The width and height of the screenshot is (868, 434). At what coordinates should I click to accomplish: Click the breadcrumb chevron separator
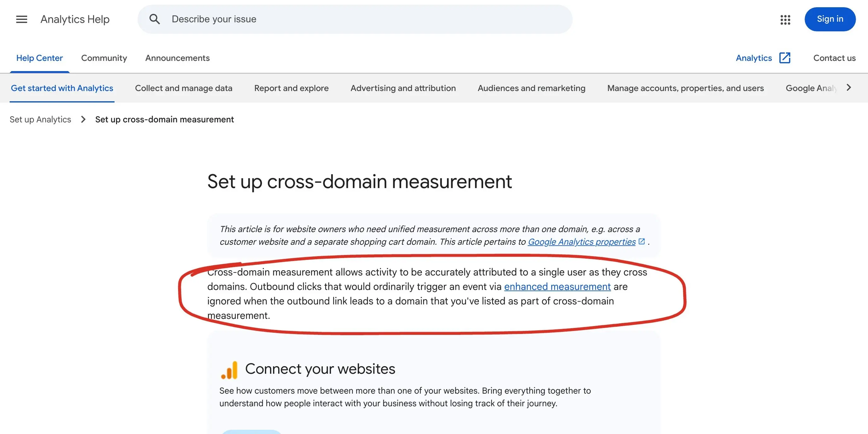click(83, 120)
